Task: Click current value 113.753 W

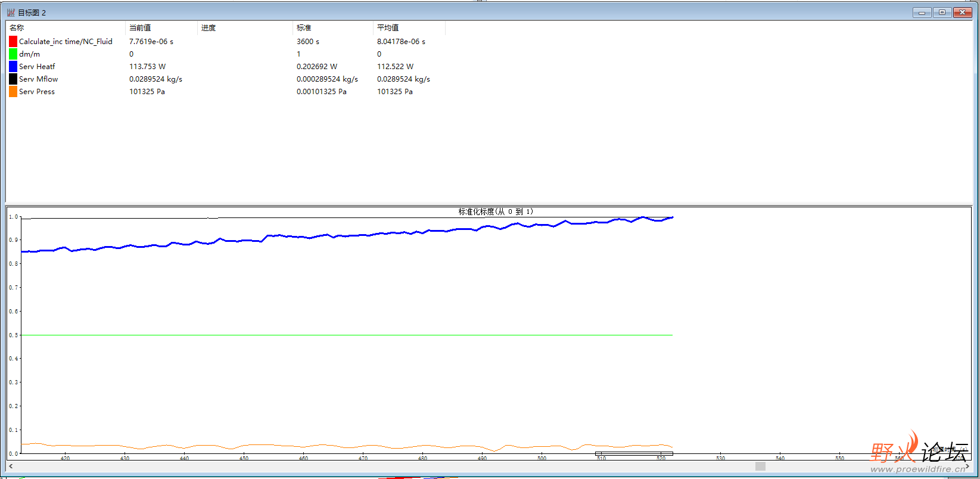Action: (x=147, y=67)
